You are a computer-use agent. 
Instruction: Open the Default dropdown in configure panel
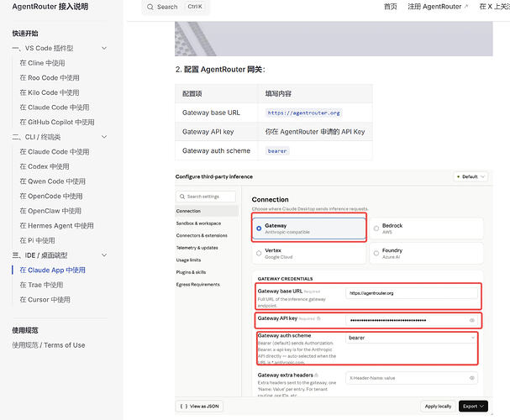click(471, 177)
